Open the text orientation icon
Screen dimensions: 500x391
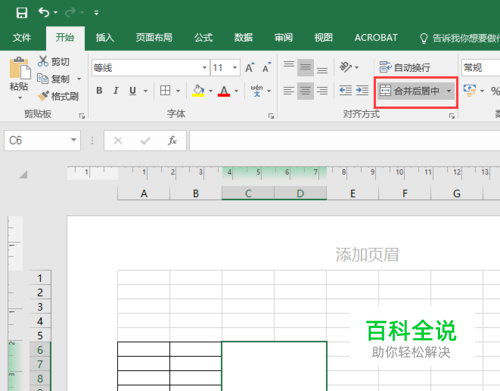coord(346,67)
